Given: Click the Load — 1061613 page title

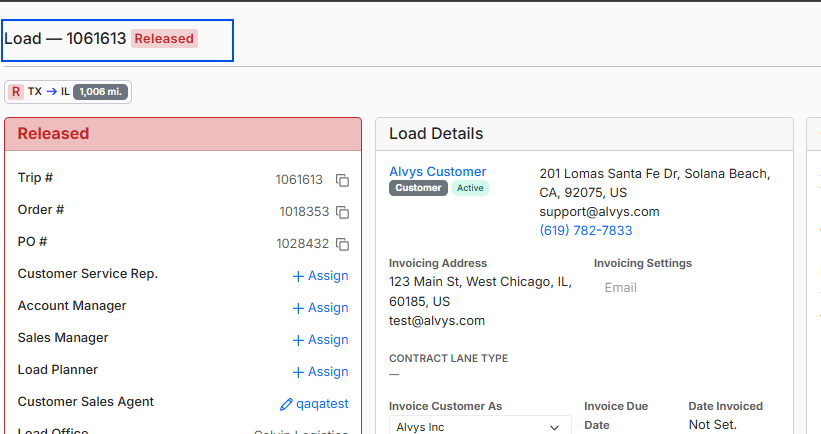Looking at the screenshot, I should (65, 39).
